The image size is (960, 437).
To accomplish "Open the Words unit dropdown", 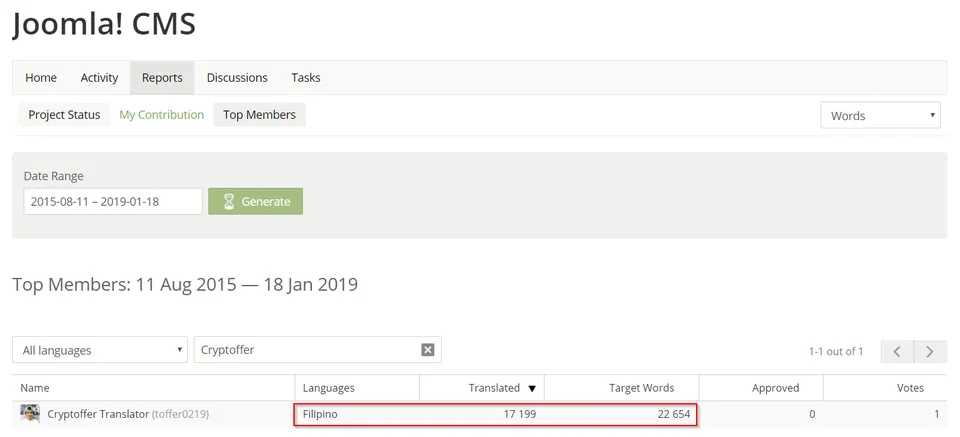I will [880, 115].
